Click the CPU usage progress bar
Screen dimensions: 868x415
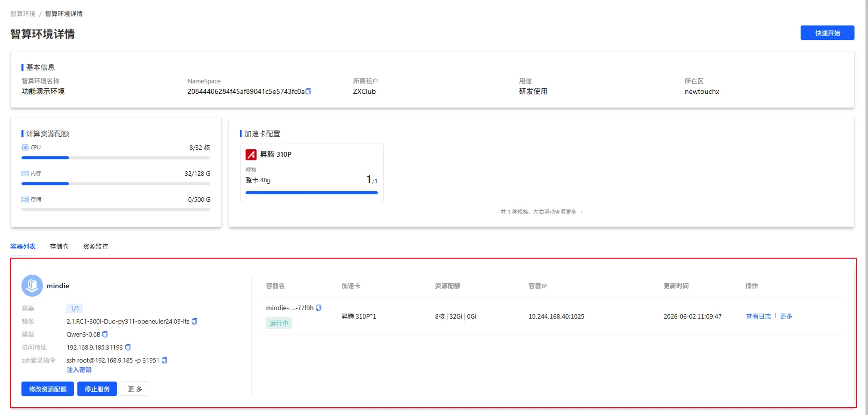point(116,158)
